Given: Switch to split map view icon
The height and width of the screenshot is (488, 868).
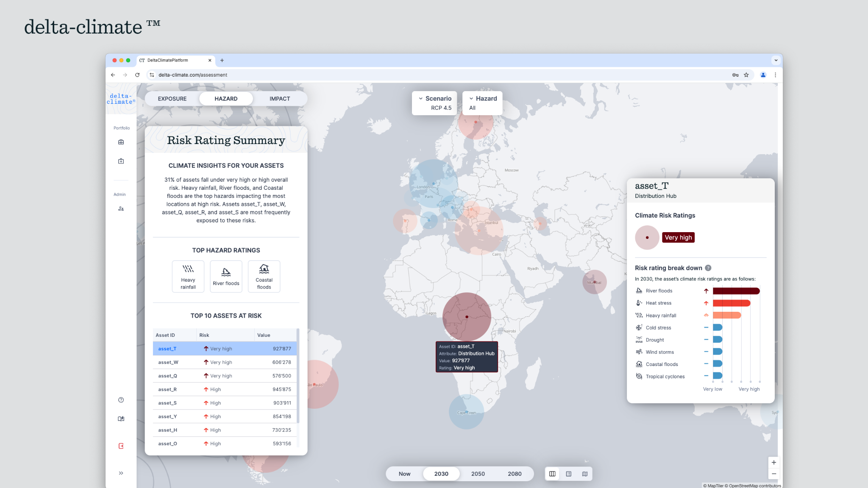Looking at the screenshot, I should coord(552,474).
